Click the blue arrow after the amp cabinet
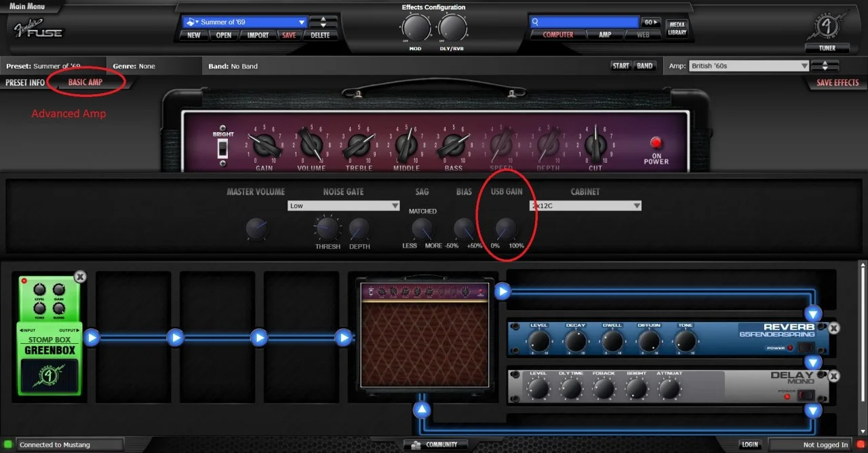The height and width of the screenshot is (453, 868). [501, 292]
